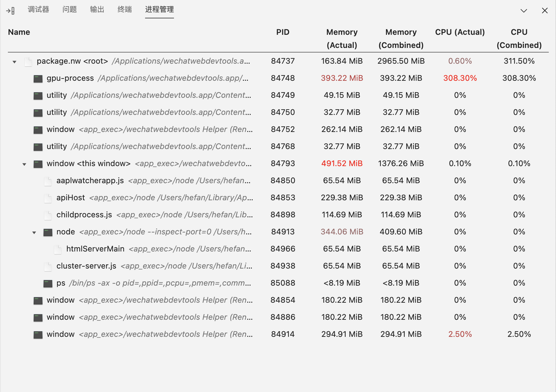Open the 终端 tab
Screen dimensions: 556x392
[125, 9]
